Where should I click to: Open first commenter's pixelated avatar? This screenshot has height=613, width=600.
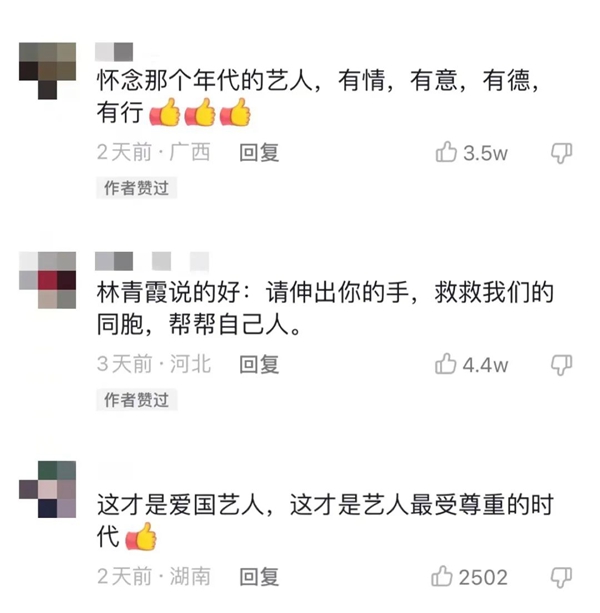tap(47, 71)
